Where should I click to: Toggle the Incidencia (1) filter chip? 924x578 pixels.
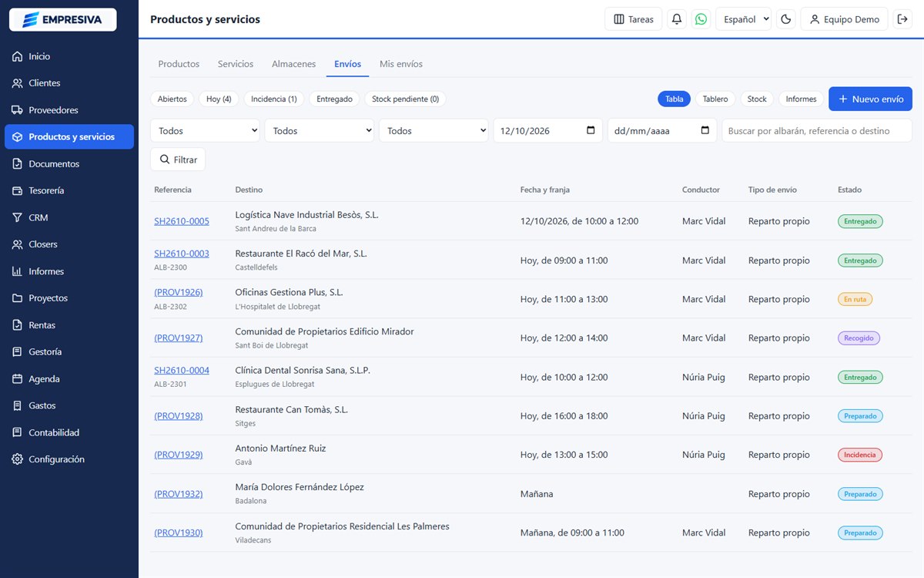(x=274, y=99)
